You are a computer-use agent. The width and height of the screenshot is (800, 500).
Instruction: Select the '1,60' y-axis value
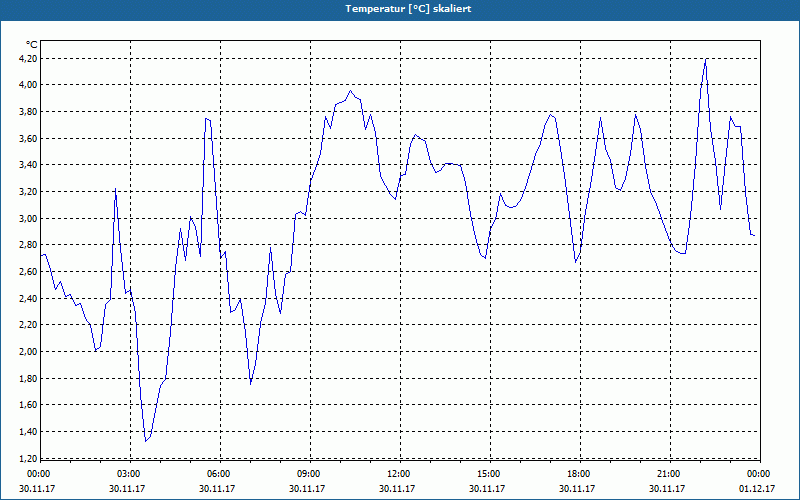click(x=29, y=405)
